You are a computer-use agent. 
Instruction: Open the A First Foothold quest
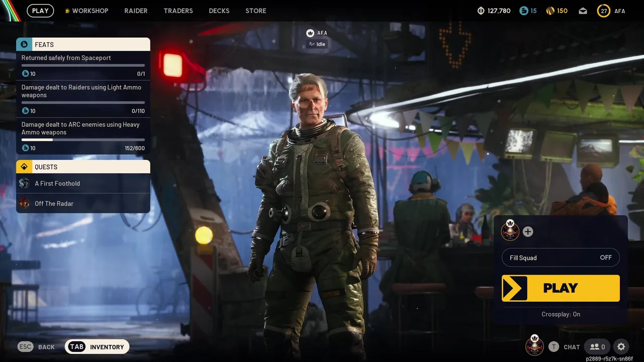pyautogui.click(x=83, y=184)
